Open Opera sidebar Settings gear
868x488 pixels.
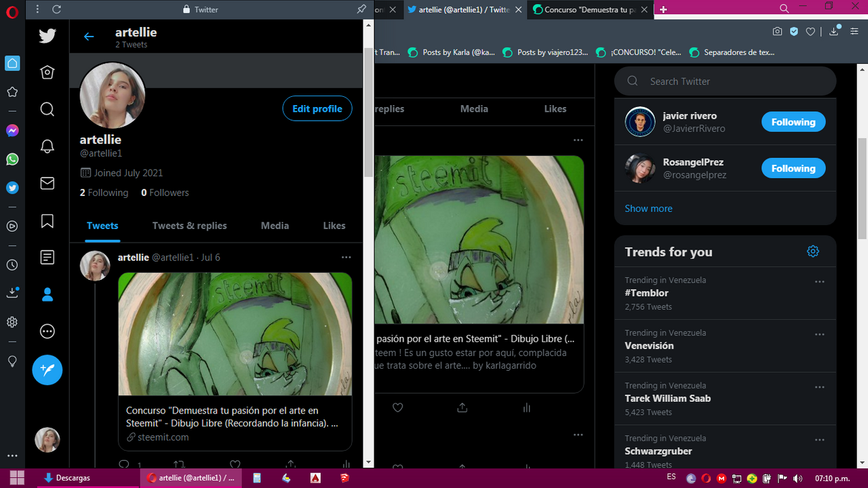click(12, 322)
